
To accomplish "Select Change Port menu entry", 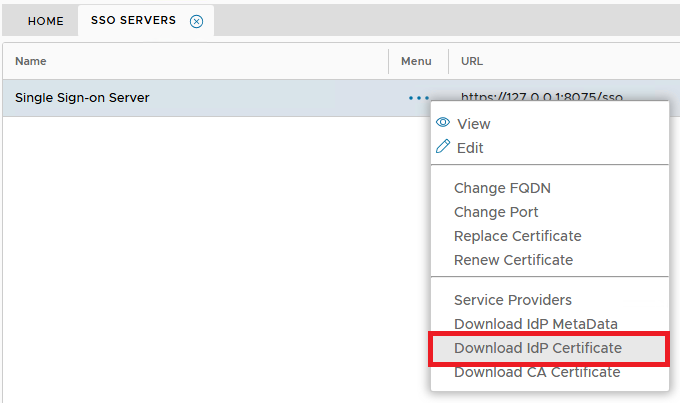I will [496, 212].
